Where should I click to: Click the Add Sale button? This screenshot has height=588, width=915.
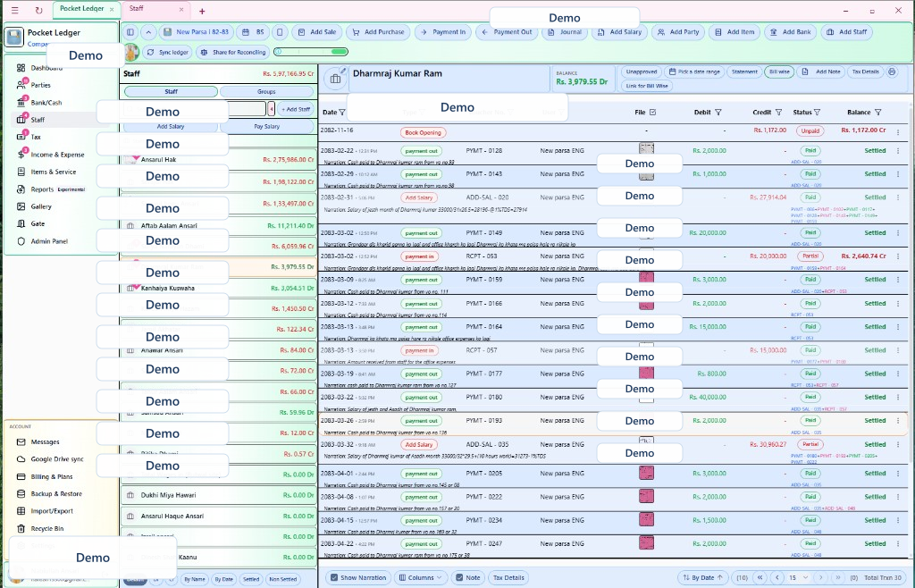(x=317, y=32)
